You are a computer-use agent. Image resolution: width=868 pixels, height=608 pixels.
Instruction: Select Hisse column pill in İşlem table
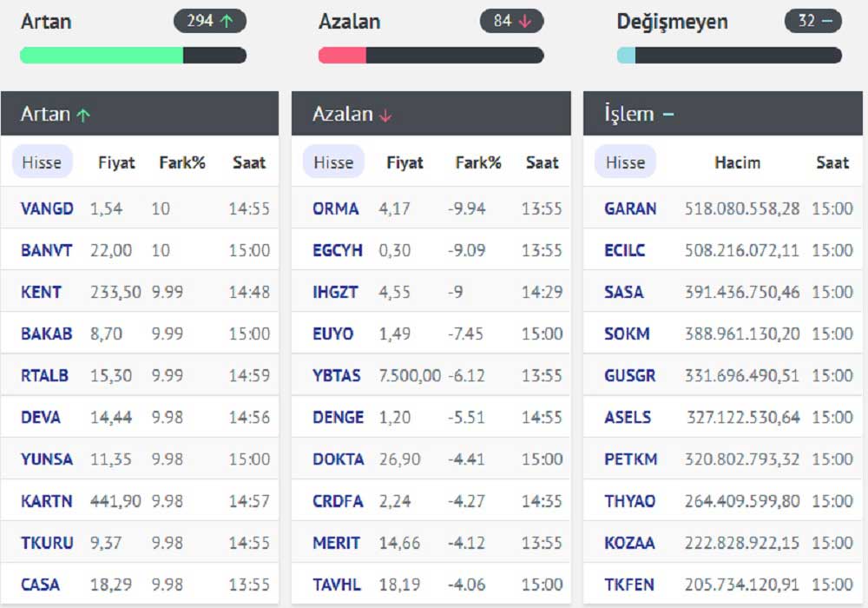tap(625, 162)
